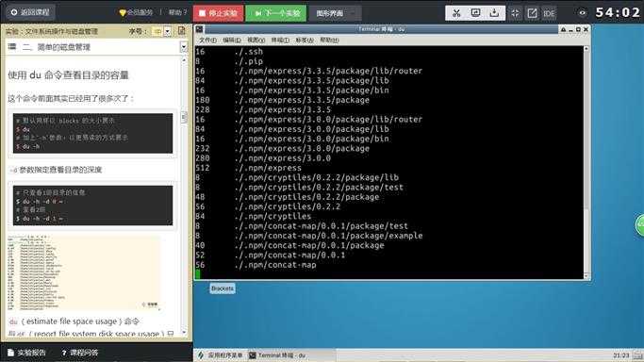Viewport: 644px width, 362px height.
Task: Click the document icon next to font size
Action: (x=182, y=31)
